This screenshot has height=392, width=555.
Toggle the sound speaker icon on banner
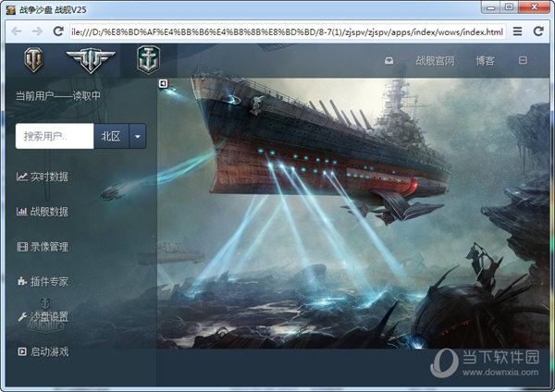(163, 83)
